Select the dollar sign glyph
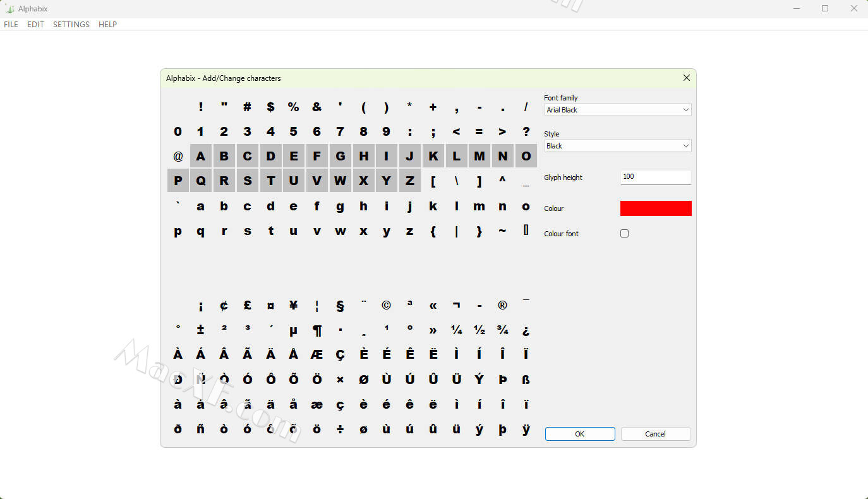 (270, 107)
